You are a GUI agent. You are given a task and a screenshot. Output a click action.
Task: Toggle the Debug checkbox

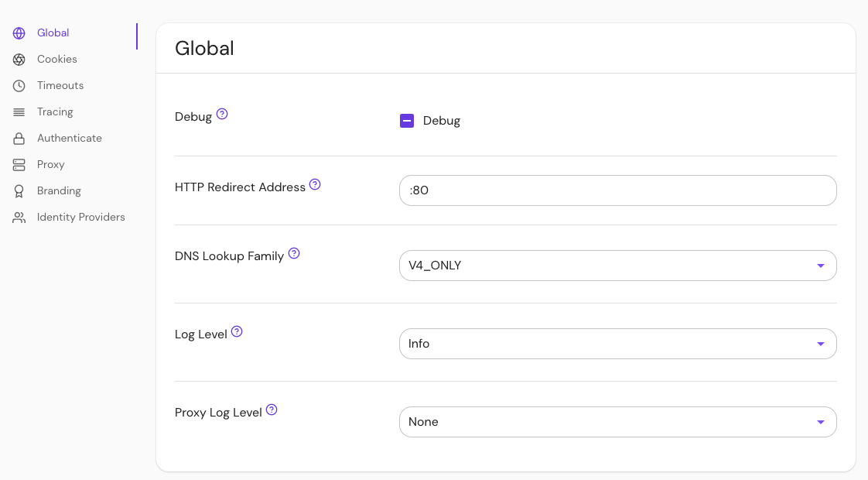(407, 121)
